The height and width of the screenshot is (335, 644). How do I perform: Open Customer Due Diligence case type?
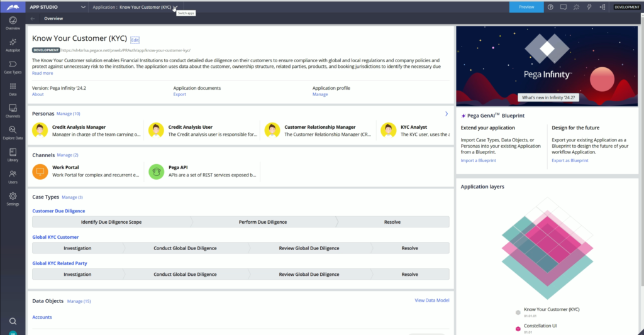(58, 211)
